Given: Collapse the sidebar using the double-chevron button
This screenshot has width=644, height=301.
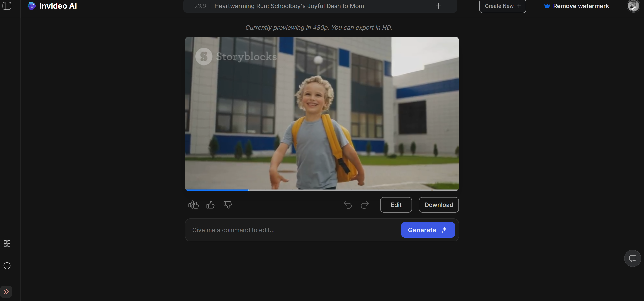Looking at the screenshot, I should 7,292.
